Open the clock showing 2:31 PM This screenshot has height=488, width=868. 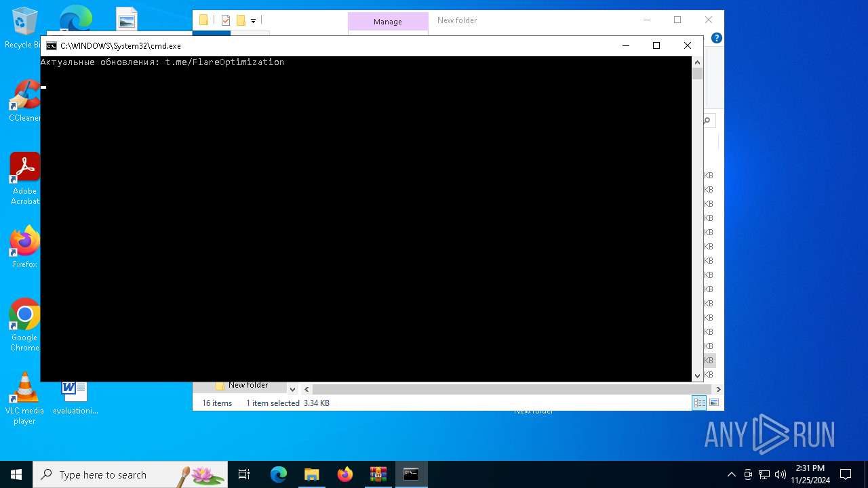point(810,474)
